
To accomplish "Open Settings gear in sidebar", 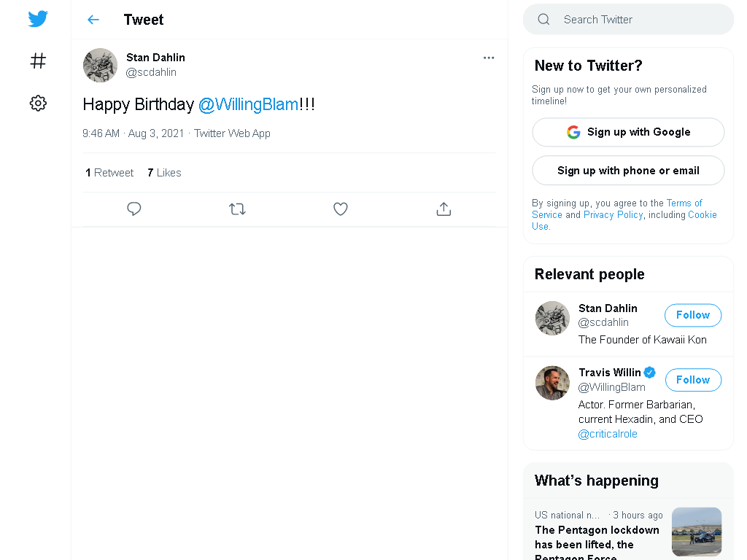I will [38, 103].
